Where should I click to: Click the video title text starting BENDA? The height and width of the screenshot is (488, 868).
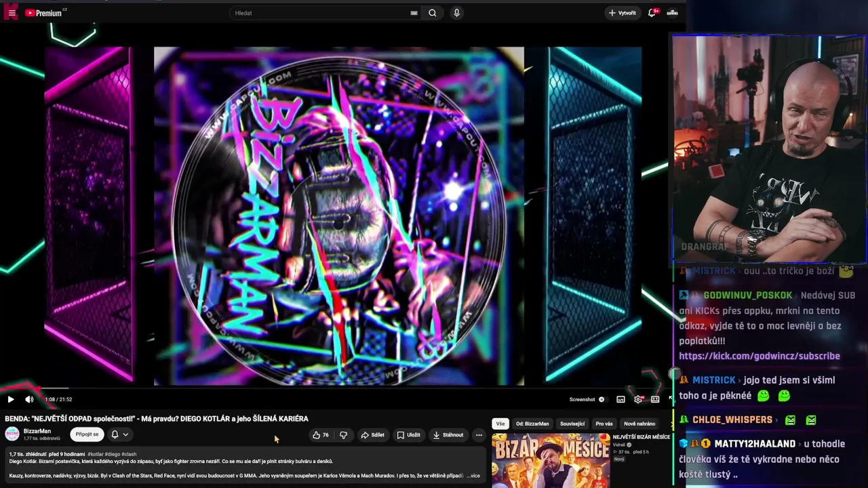click(157, 419)
